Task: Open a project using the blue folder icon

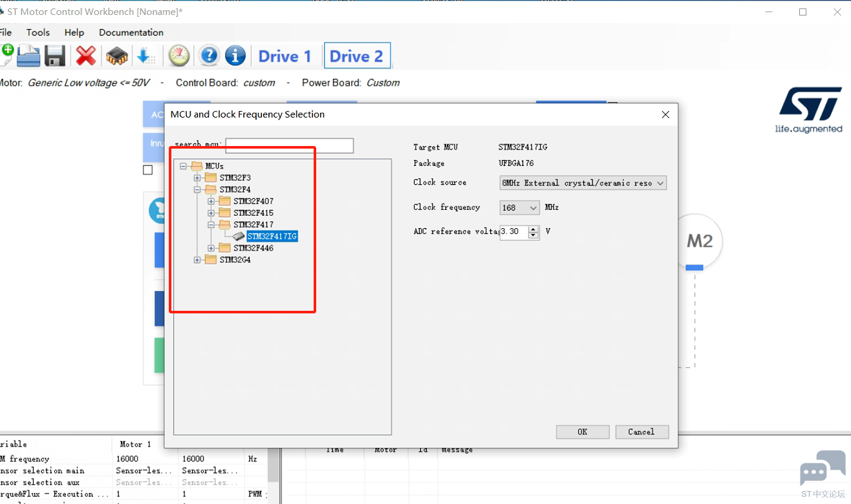Action: (x=28, y=56)
